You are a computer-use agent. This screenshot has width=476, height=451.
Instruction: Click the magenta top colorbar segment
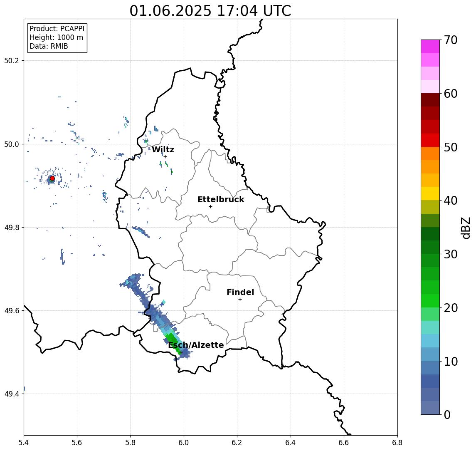430,47
